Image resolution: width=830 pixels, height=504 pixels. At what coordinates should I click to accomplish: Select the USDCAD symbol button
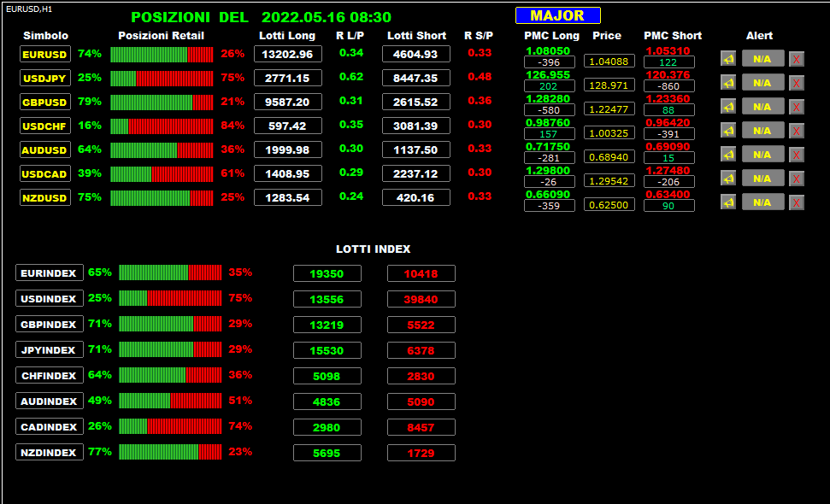(45, 173)
